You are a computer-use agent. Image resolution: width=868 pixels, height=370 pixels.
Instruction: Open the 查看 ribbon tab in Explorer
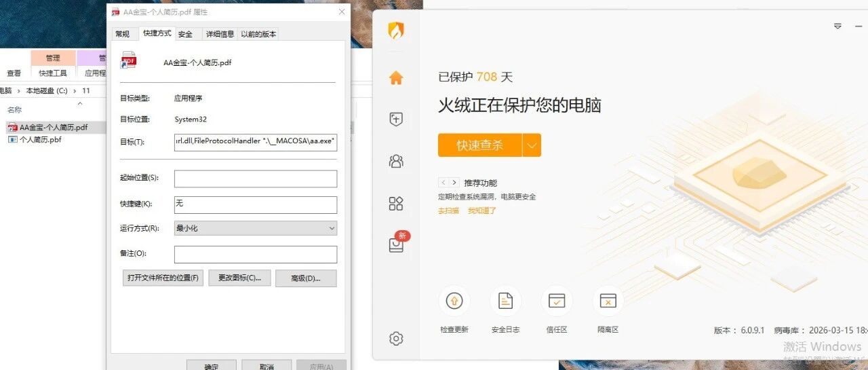click(x=14, y=73)
